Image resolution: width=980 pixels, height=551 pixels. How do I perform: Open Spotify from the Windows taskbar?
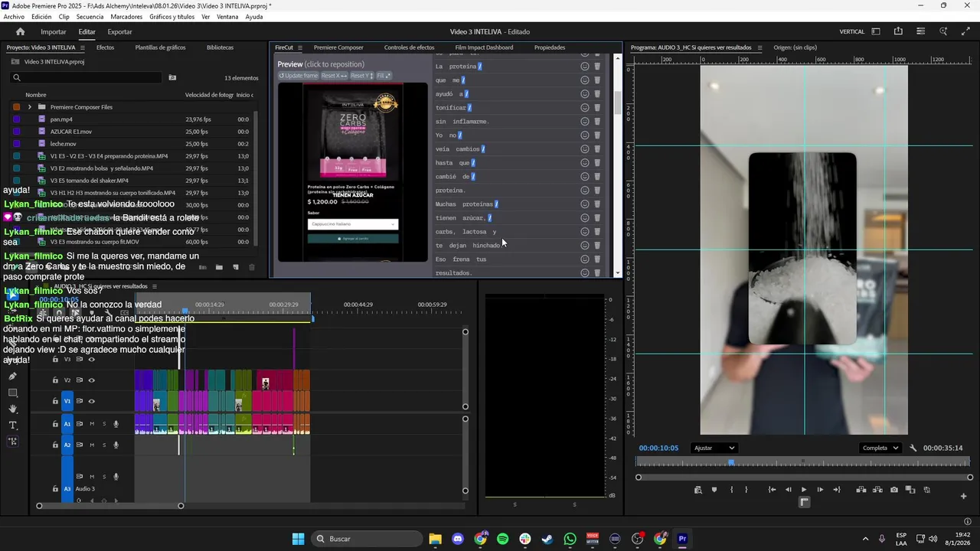point(502,539)
